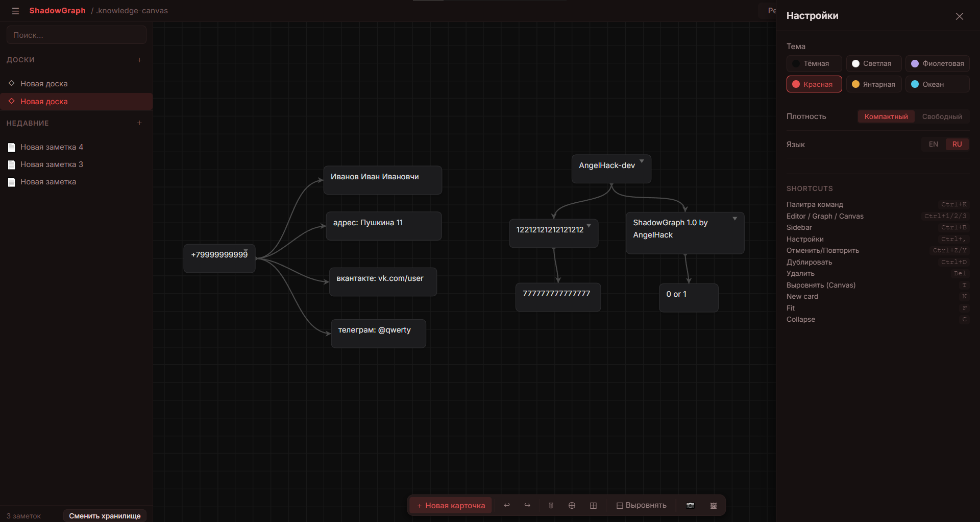
Task: Click the Editor / Graph / Canvas shortcut row
Action: [877, 216]
